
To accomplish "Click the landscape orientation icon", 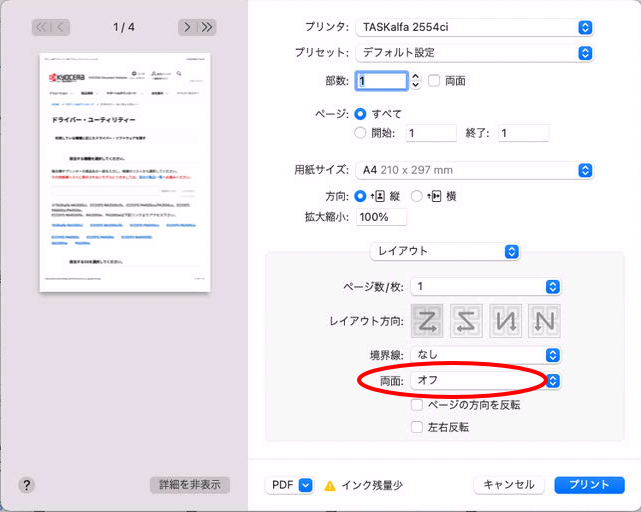I will coord(435,196).
